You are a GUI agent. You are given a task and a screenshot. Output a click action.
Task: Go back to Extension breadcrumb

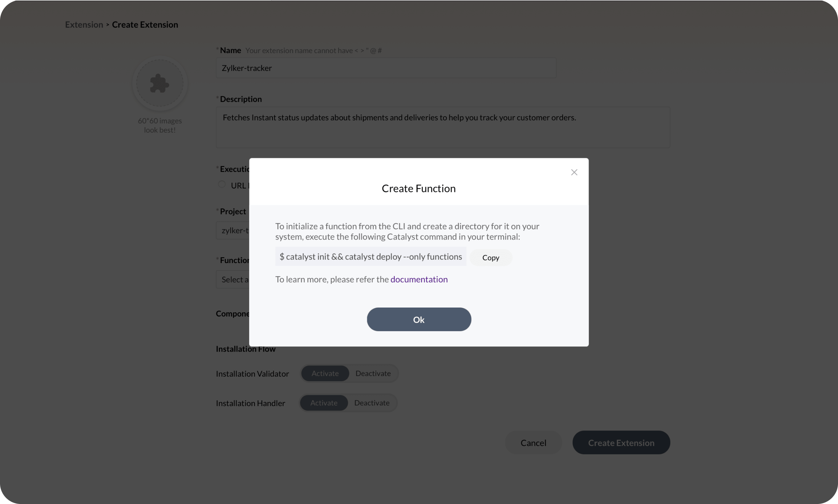84,25
